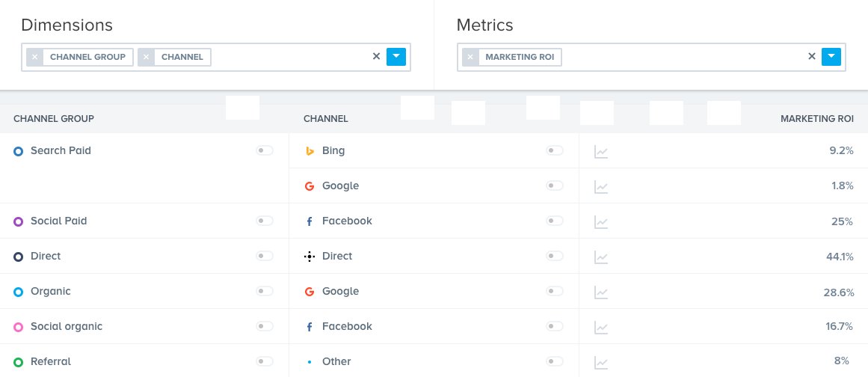868x377 pixels.
Task: Select the Social Paid group label
Action: [x=58, y=221]
